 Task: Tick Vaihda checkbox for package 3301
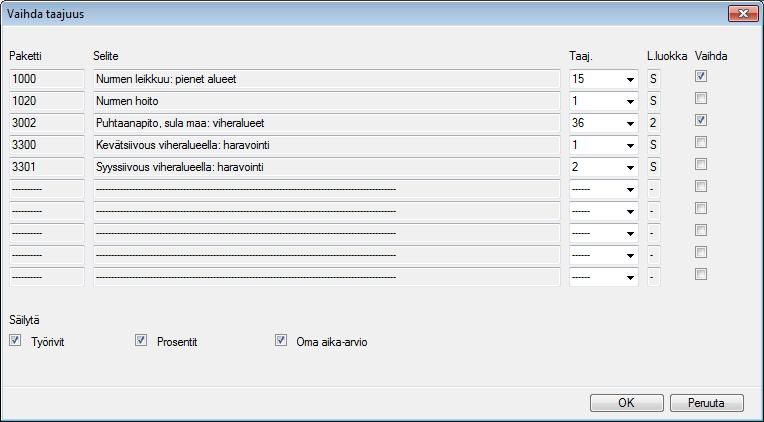coord(701,164)
